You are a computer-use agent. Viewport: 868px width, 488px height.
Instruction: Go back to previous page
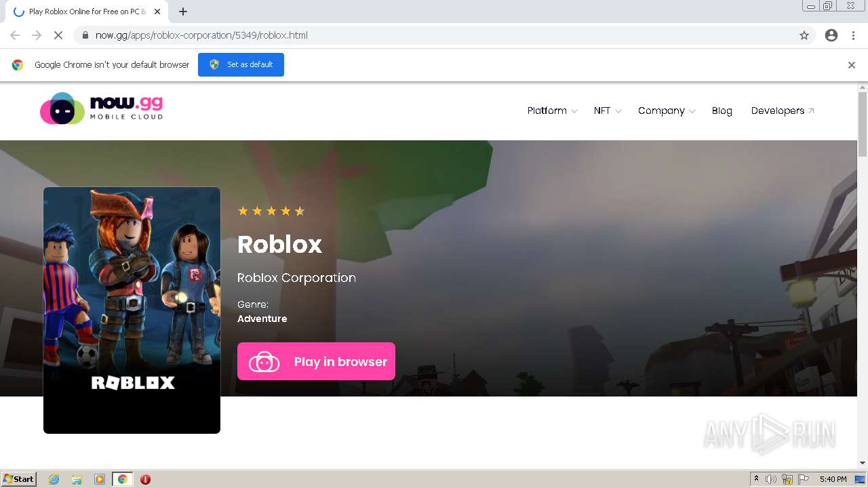15,35
